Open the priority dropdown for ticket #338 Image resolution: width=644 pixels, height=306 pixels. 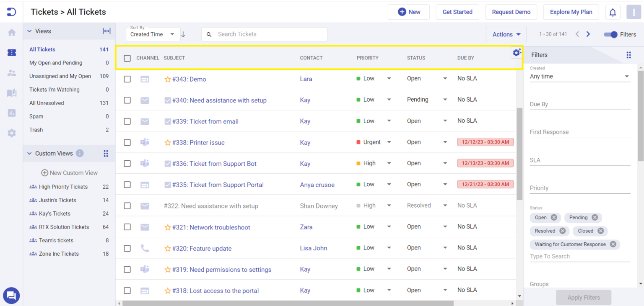point(389,142)
